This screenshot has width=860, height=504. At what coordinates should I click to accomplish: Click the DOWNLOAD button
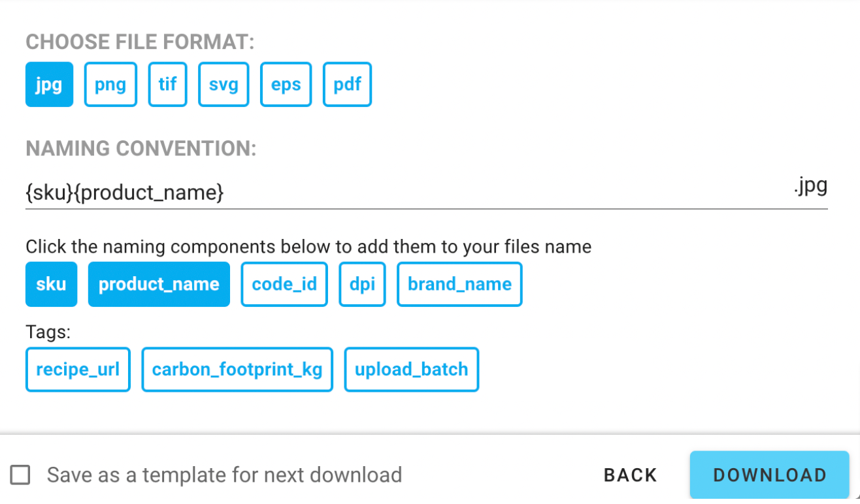point(769,475)
